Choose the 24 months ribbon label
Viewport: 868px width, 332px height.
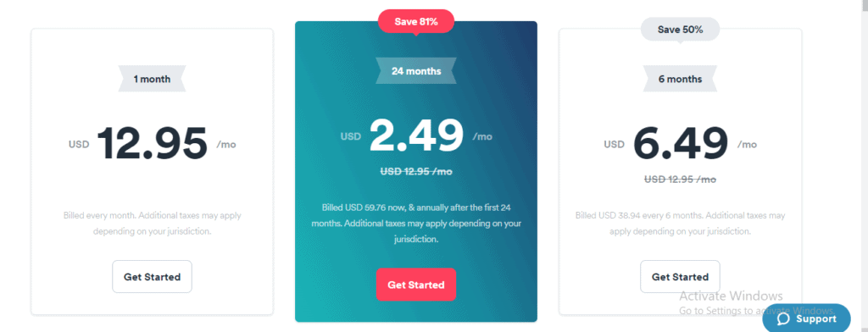click(416, 71)
